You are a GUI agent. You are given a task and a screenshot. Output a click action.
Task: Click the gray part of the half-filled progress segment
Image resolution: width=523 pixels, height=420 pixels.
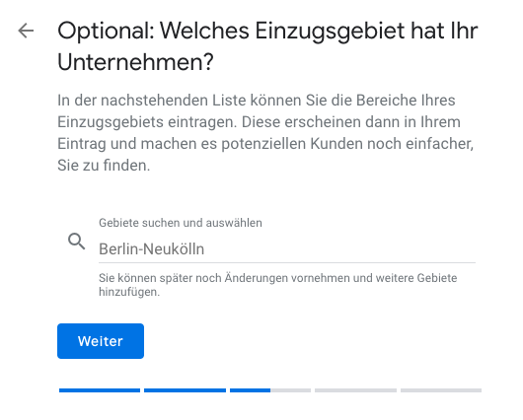click(290, 390)
